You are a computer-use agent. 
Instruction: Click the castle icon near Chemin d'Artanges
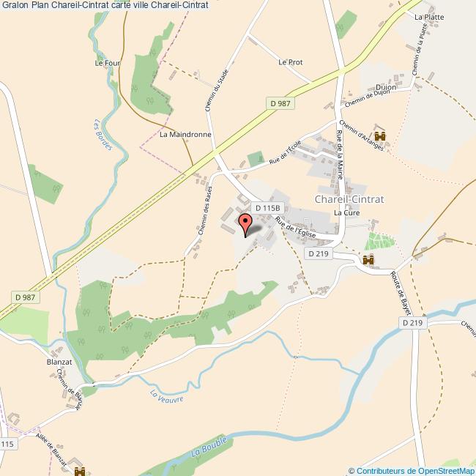[380, 136]
